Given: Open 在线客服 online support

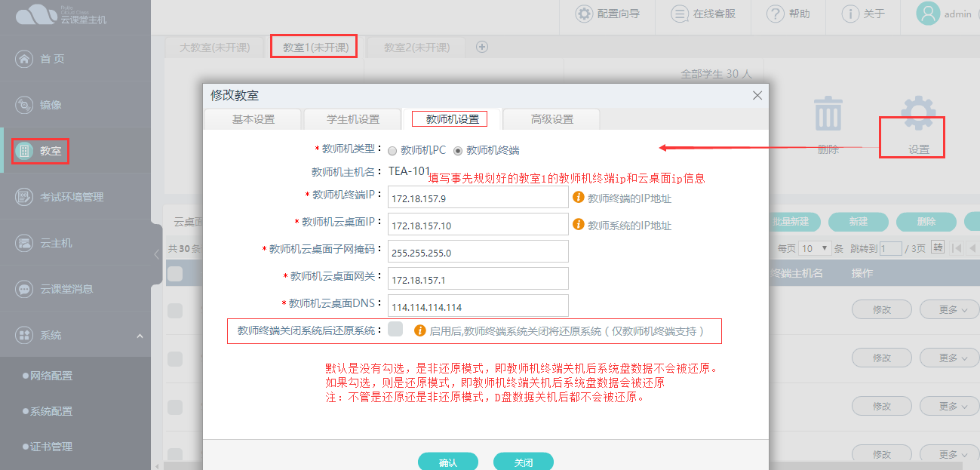Looking at the screenshot, I should click(x=703, y=14).
